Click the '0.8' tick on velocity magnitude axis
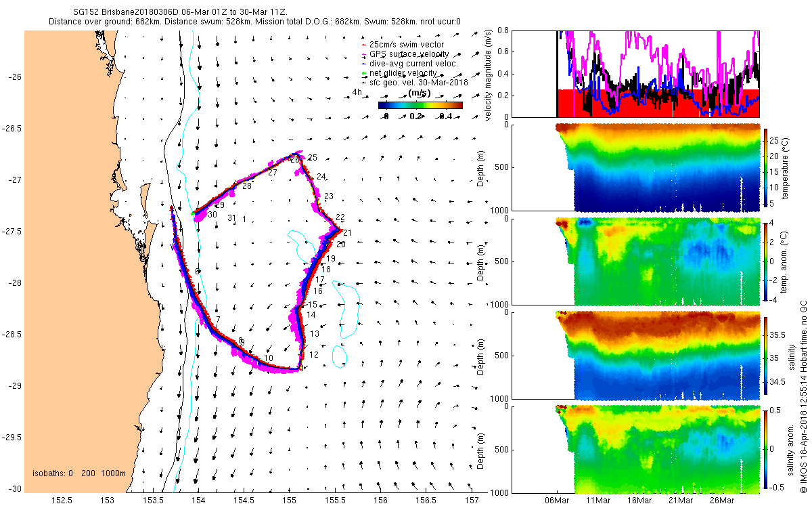 [503, 30]
